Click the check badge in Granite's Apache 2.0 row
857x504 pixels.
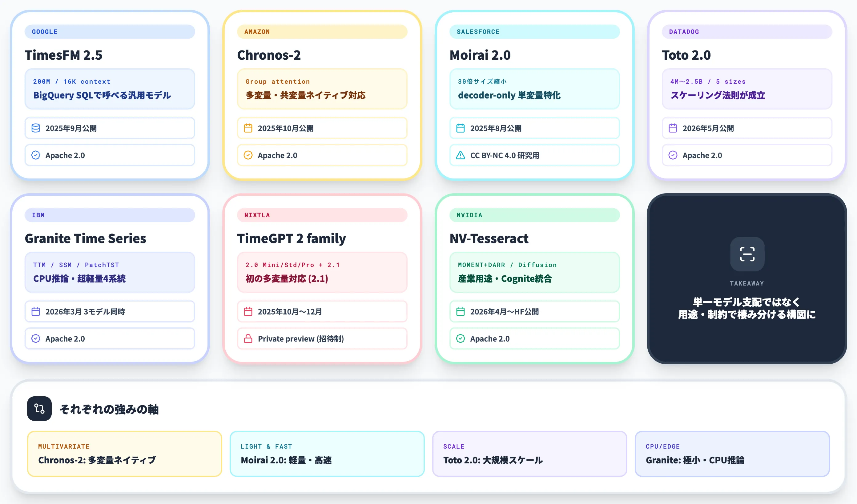click(x=36, y=339)
